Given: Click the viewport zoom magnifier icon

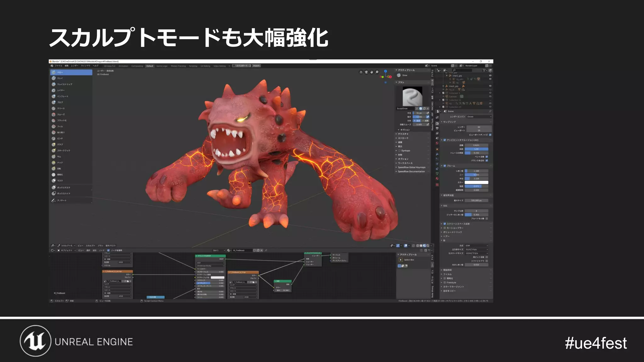Looking at the screenshot, I should point(377,72).
